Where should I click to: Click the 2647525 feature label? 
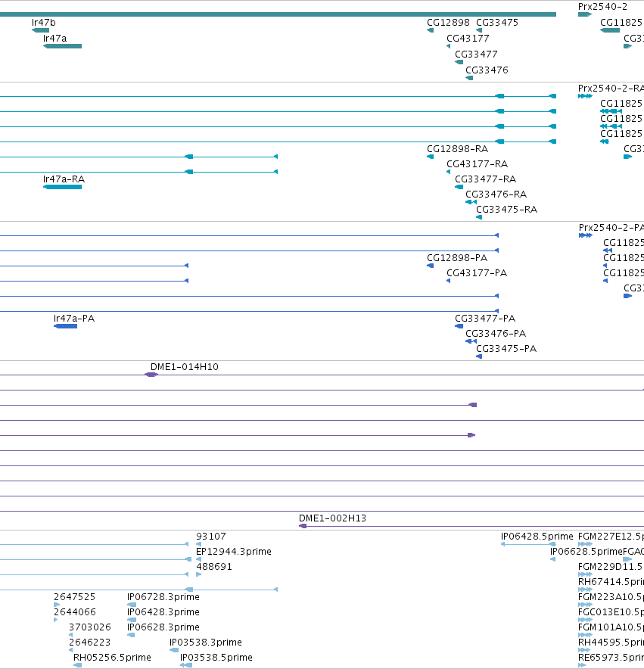75,597
